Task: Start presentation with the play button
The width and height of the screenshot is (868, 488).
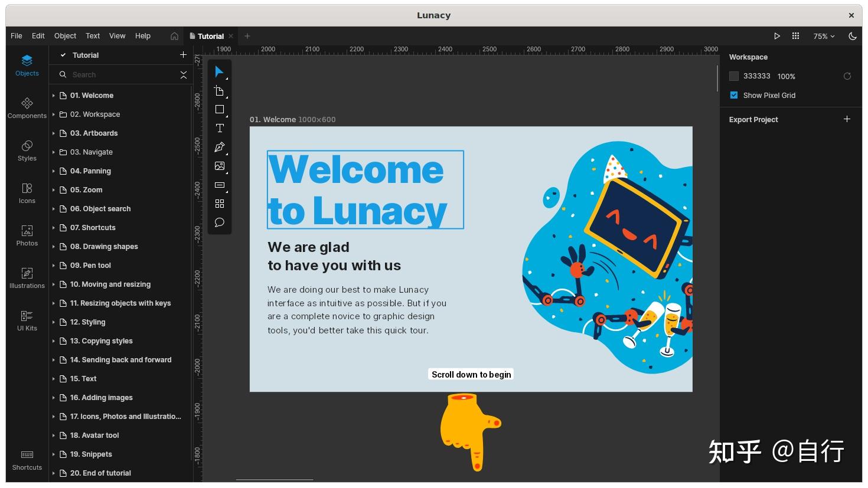Action: click(777, 36)
